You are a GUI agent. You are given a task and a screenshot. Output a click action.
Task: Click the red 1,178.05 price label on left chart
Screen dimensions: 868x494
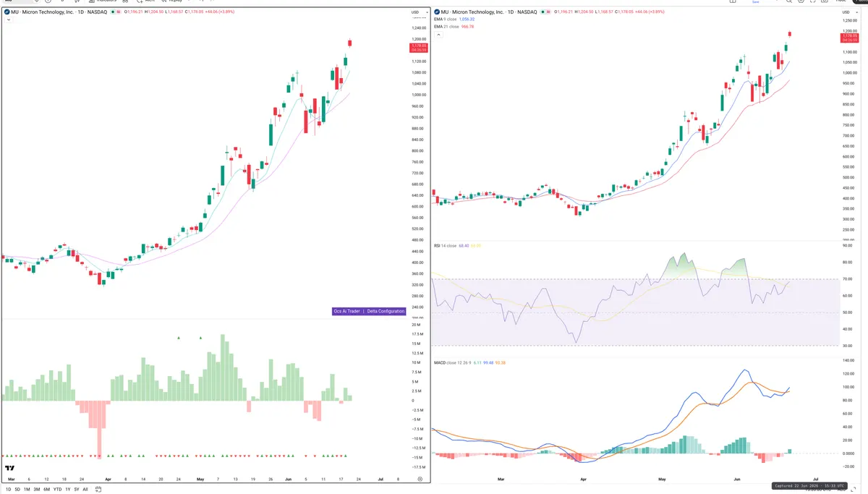(x=418, y=48)
